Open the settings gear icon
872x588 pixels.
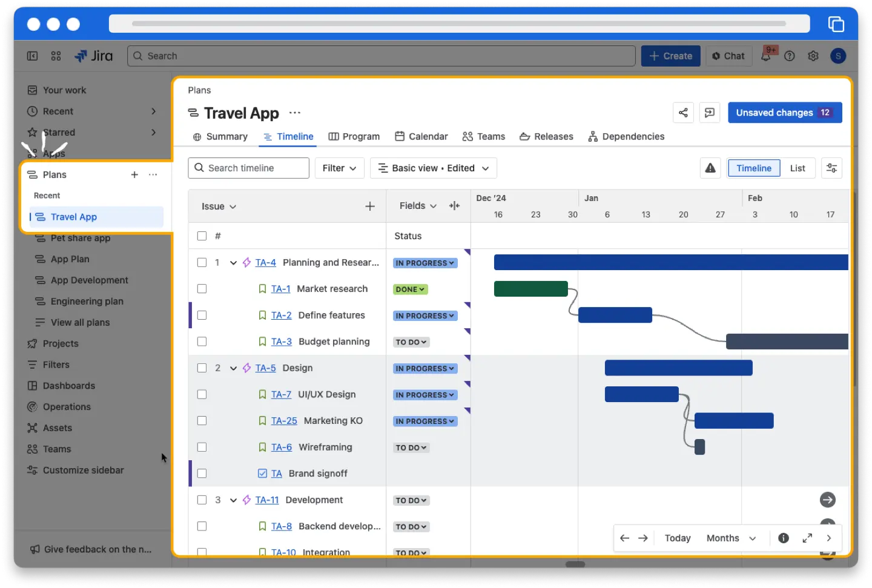tap(813, 56)
